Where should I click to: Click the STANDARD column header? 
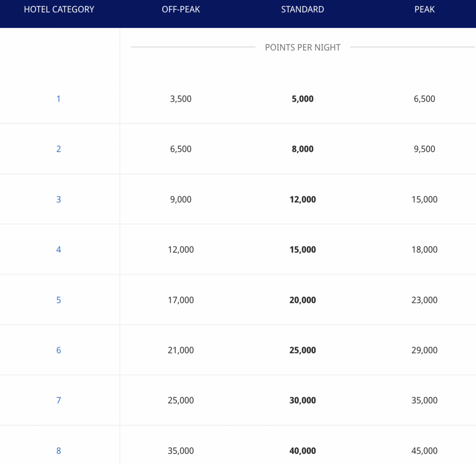coord(302,9)
